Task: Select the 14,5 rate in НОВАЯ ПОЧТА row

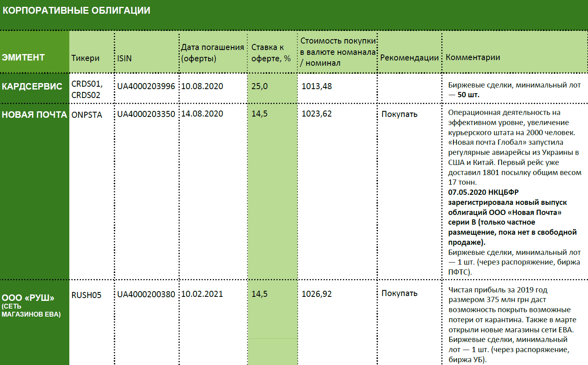Action: pyautogui.click(x=260, y=114)
